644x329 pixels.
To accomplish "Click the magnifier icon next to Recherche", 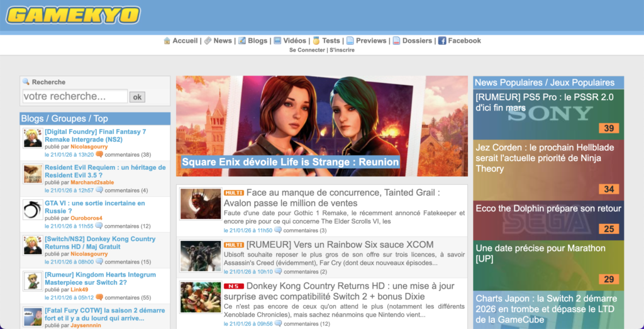I will coord(26,82).
